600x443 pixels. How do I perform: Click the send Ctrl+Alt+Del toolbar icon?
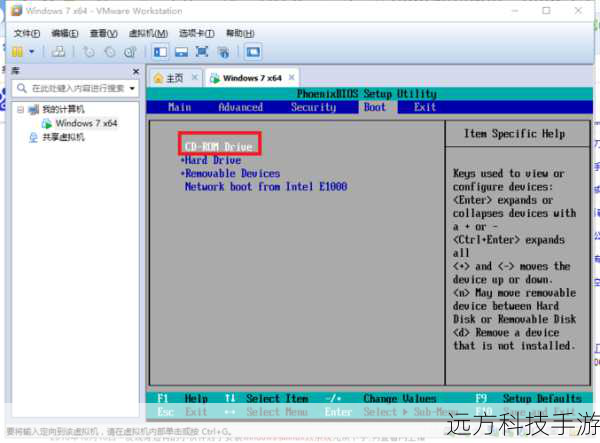click(58, 51)
